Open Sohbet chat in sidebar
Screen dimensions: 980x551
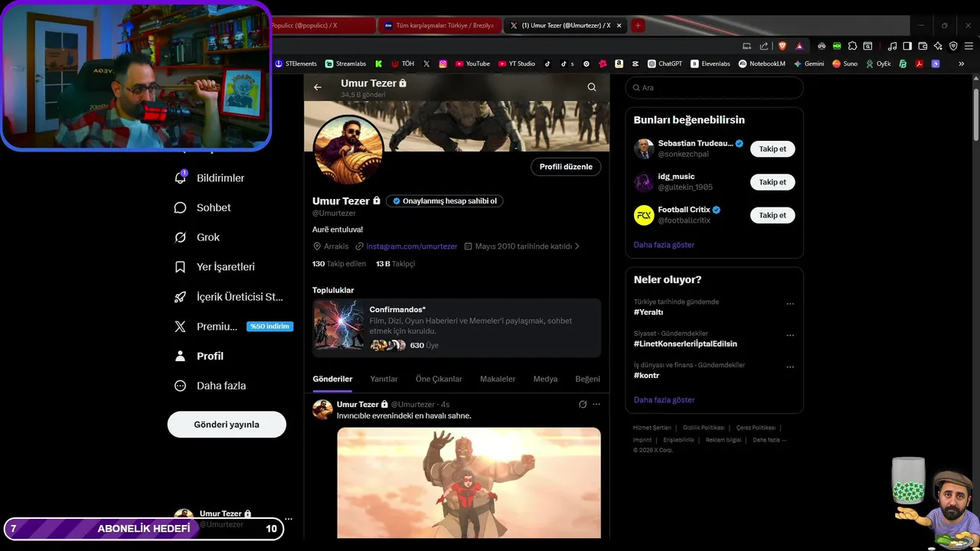click(202, 207)
